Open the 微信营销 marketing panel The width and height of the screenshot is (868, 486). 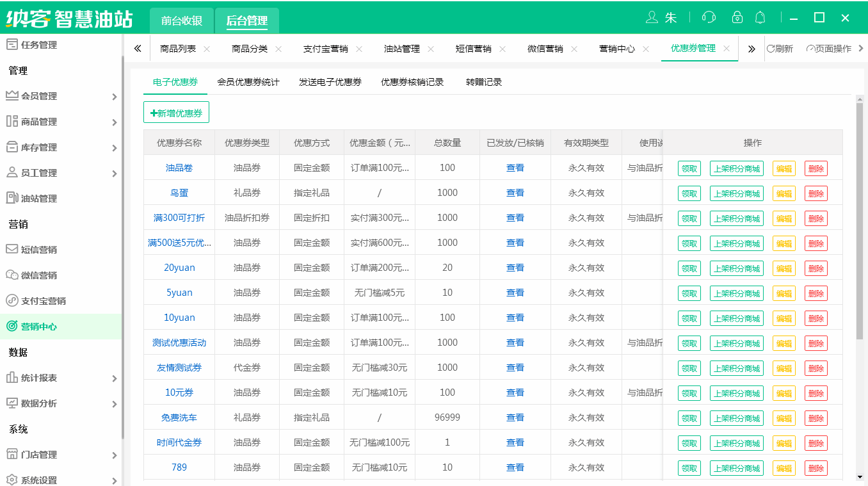click(38, 275)
